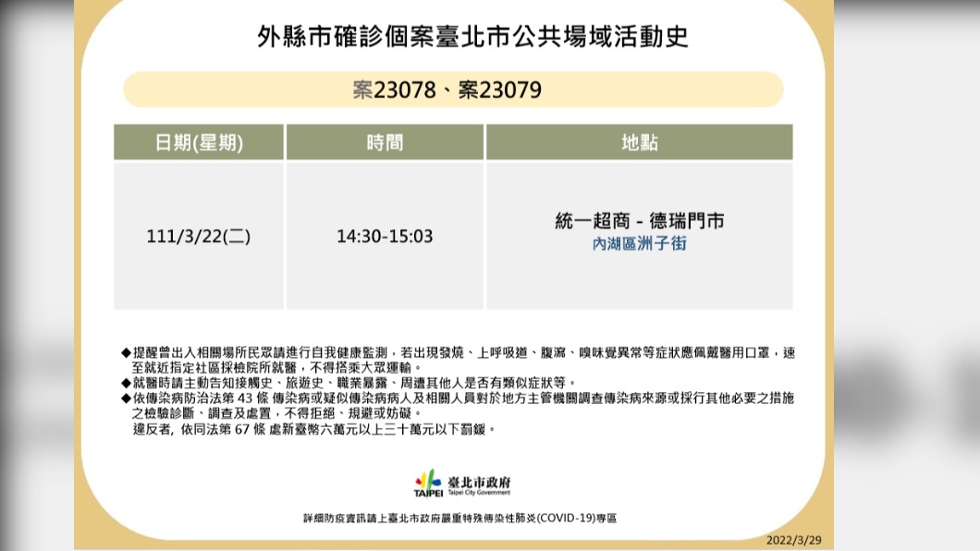This screenshot has height=551, width=980.
Task: Click the blue address 內湖區洲子街
Action: (x=640, y=244)
